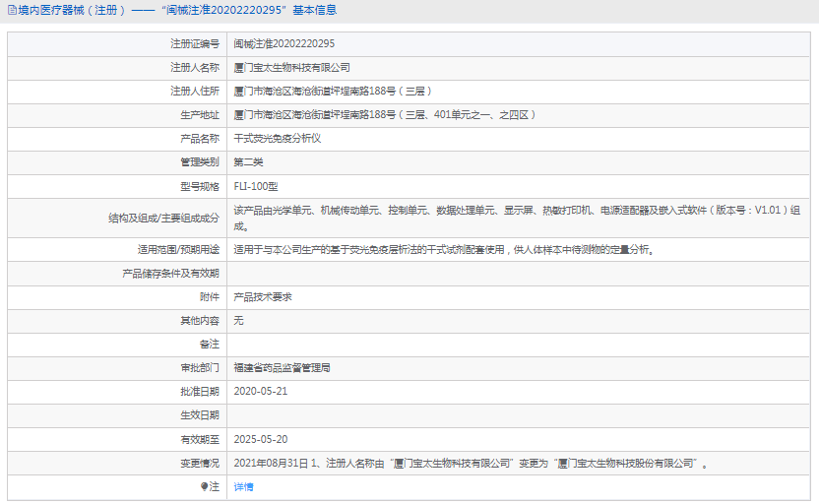The image size is (819, 504).
Task: Click the 型号规格 label
Action: (200, 186)
